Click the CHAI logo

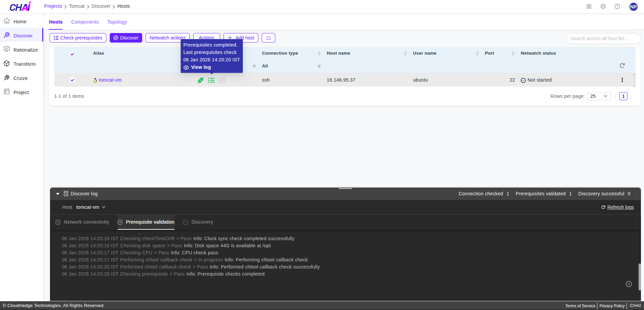tap(20, 6)
